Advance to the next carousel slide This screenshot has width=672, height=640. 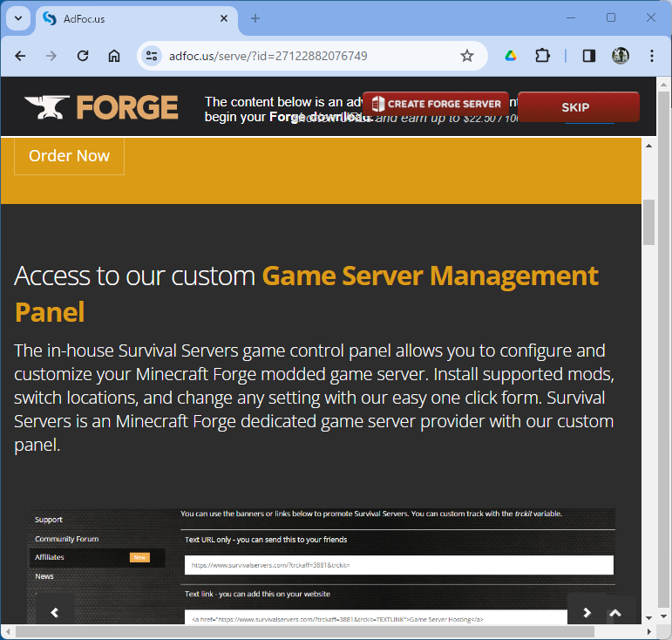pyautogui.click(x=587, y=612)
